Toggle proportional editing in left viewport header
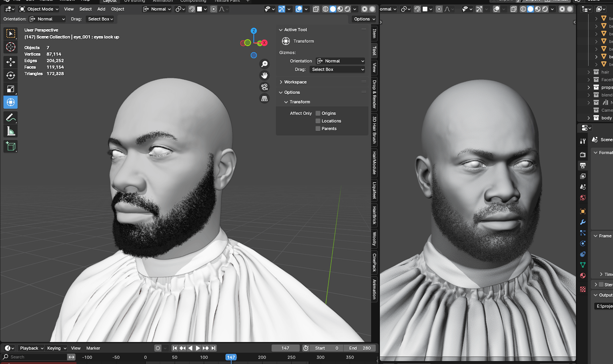Screen dimensions: 613x364 pos(214,9)
